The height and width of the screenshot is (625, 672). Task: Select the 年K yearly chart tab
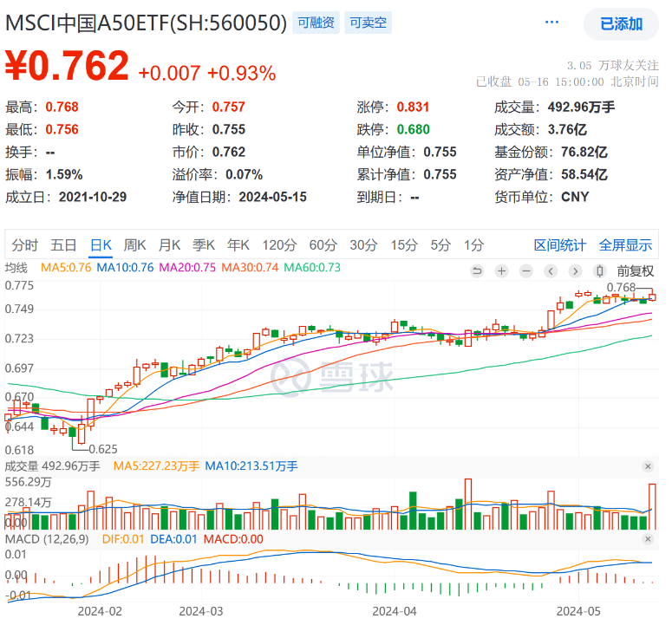[x=238, y=245]
